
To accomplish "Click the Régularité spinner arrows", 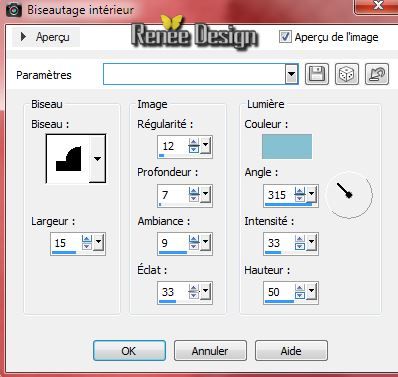I will (194, 146).
